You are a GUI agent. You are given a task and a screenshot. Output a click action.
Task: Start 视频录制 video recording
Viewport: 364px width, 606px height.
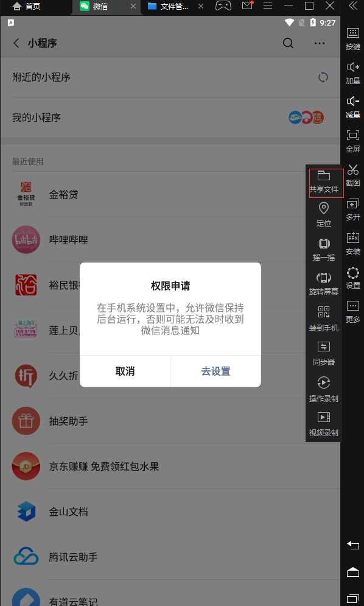(x=324, y=423)
